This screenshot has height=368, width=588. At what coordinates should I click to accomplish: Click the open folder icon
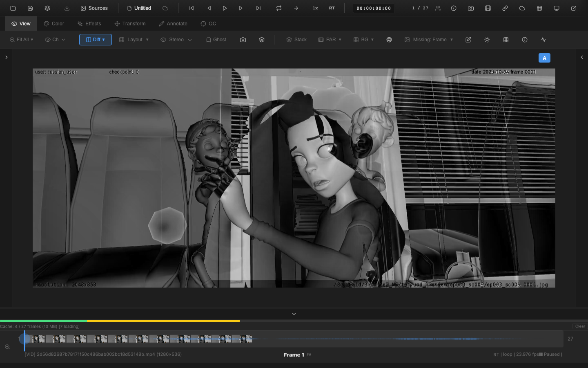13,8
